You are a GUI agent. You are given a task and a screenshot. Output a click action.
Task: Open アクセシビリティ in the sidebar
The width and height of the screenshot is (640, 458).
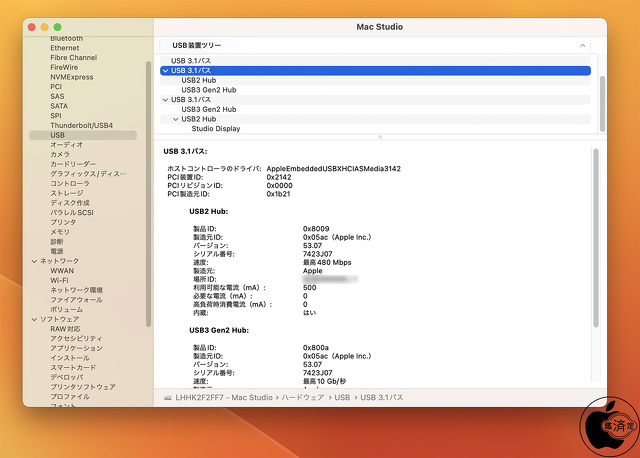click(76, 339)
